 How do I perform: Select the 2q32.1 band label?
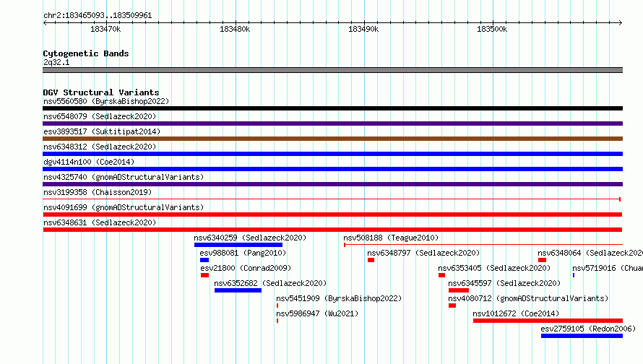pos(56,62)
